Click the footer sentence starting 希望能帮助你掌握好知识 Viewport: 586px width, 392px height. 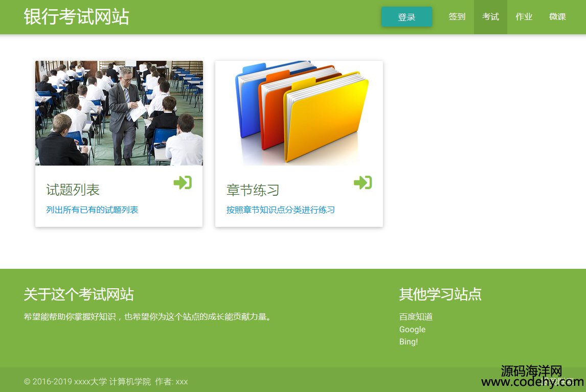148,317
